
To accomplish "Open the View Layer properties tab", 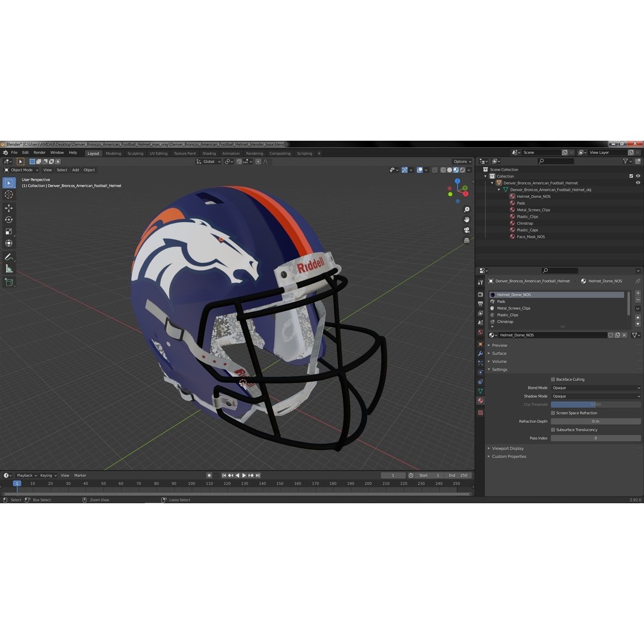I will click(481, 314).
